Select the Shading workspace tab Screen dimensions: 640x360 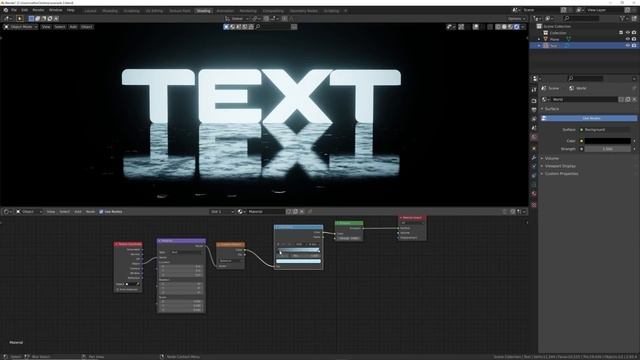click(x=203, y=11)
